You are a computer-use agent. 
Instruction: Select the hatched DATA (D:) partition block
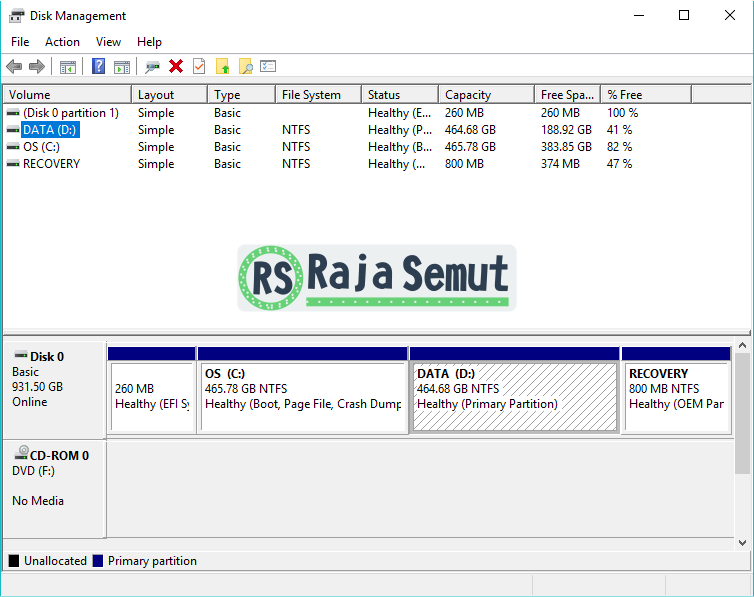pyautogui.click(x=515, y=396)
